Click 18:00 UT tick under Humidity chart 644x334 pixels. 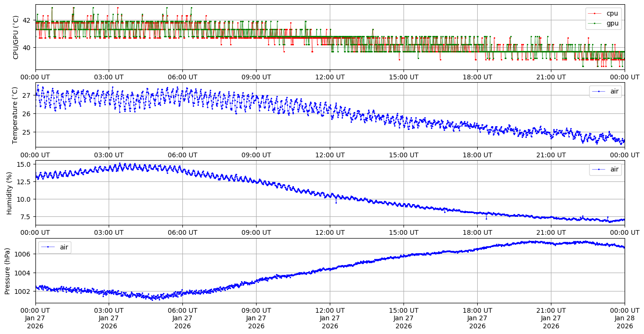pos(477,232)
